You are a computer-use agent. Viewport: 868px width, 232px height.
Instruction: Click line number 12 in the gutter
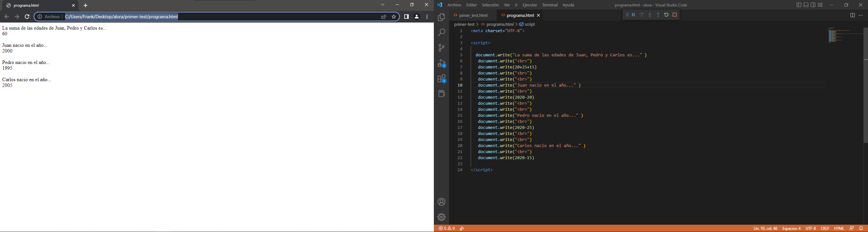(x=460, y=97)
